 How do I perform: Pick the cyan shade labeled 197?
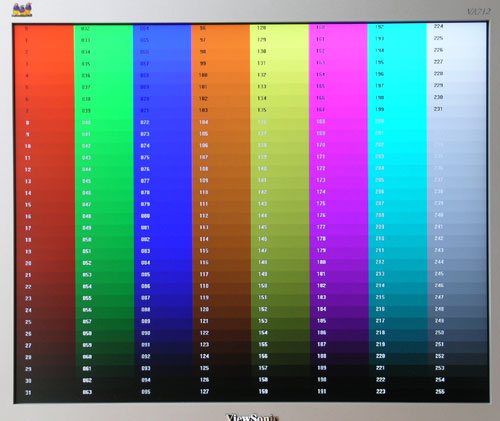[397, 86]
